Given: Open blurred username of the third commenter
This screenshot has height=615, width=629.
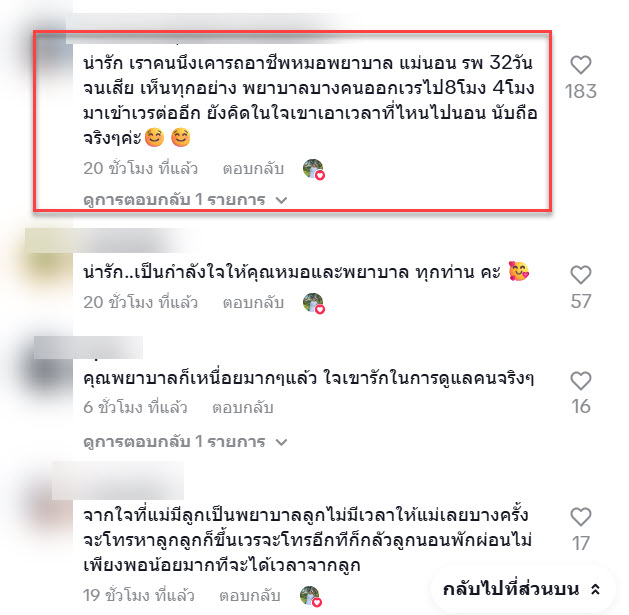Looking at the screenshot, I should [x=88, y=347].
